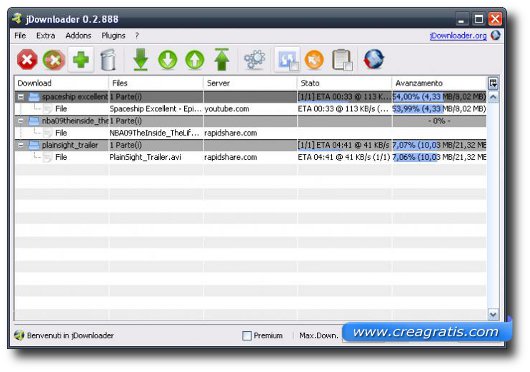The height and width of the screenshot is (372, 530).
Task: Click the globe update icon in toolbar
Action: click(x=374, y=59)
